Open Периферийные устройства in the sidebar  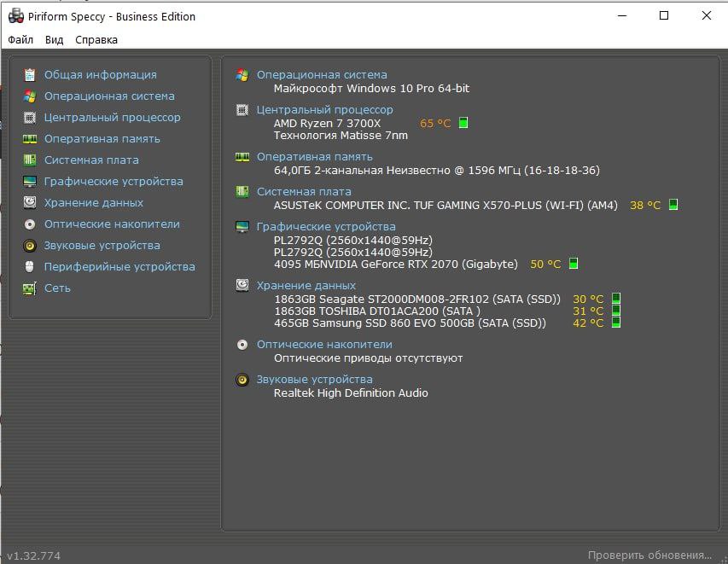pyautogui.click(x=119, y=267)
